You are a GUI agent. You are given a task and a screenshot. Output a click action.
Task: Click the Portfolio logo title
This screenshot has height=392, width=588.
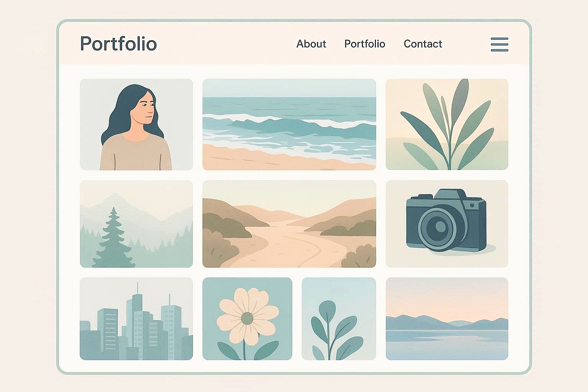[118, 44]
